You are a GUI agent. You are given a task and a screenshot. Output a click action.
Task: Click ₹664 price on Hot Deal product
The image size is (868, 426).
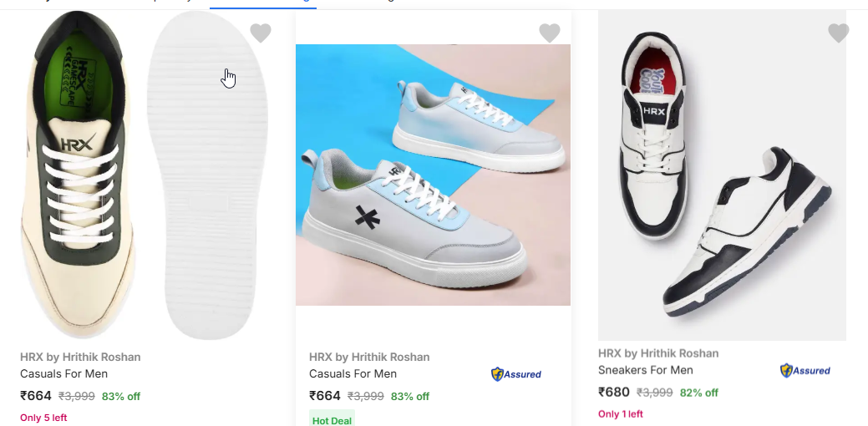(x=325, y=396)
